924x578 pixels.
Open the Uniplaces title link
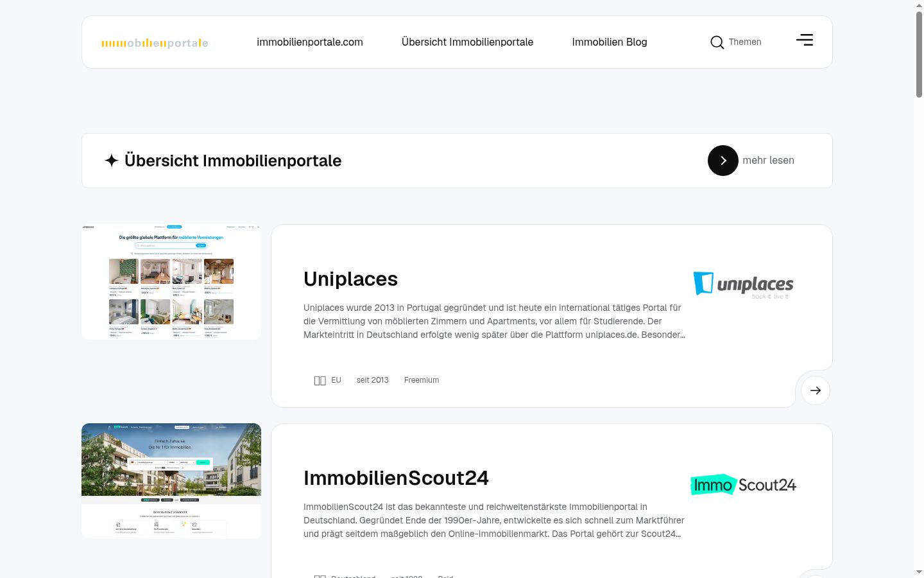[x=350, y=279]
